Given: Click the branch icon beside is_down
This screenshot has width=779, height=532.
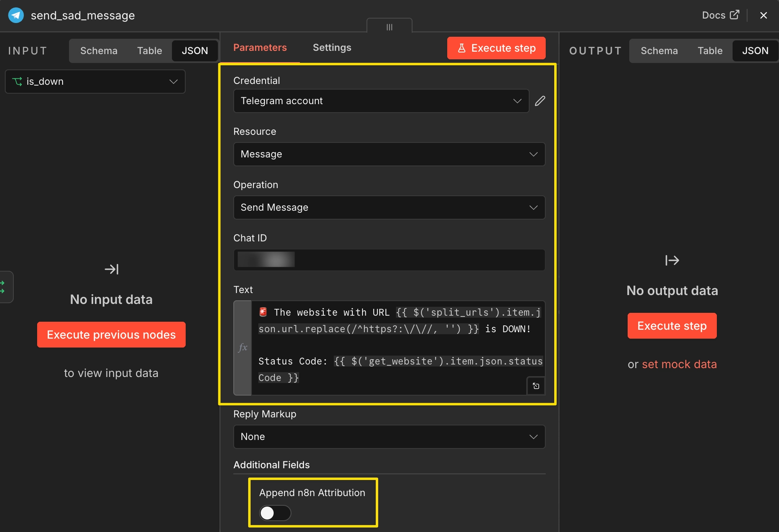Looking at the screenshot, I should pos(17,82).
